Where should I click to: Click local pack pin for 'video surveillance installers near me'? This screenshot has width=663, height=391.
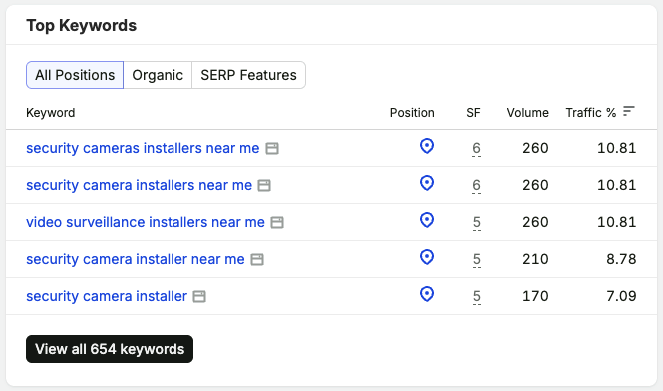[427, 220]
